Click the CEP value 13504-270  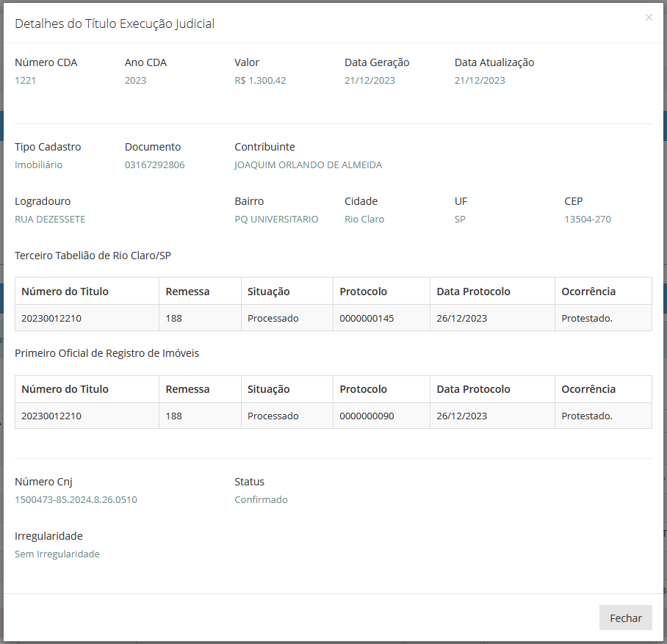pos(588,220)
